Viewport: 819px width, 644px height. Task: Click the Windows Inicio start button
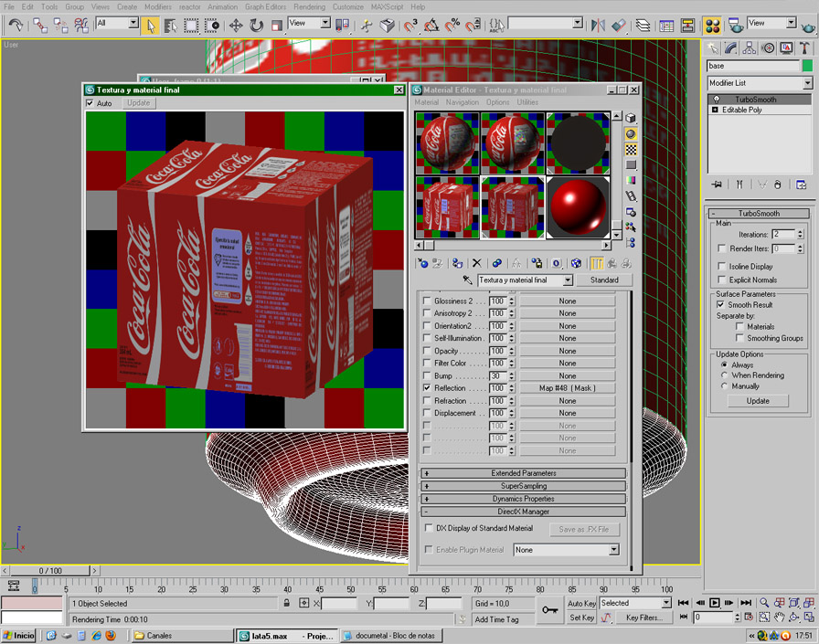(x=19, y=636)
